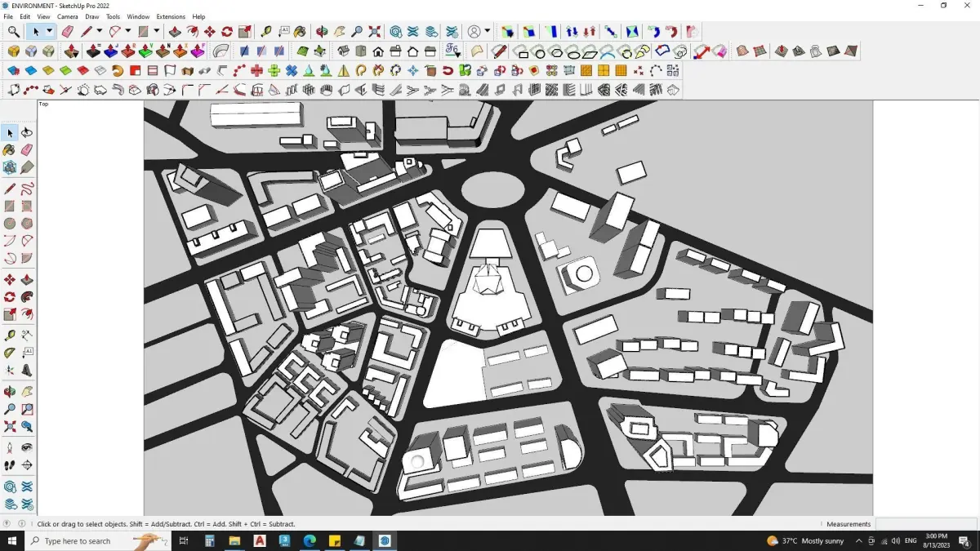
Task: Activate the Walk footprints tool
Action: pos(10,465)
